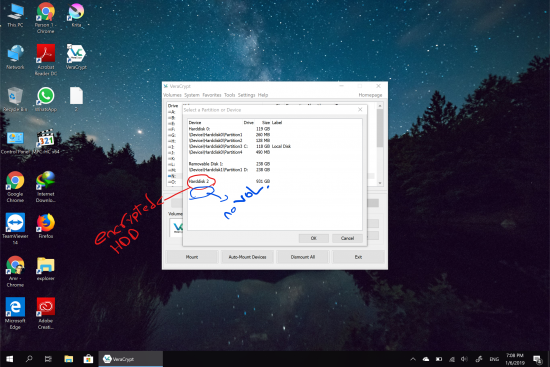Open the Windows Start menu
550x367 pixels.
coord(9,359)
